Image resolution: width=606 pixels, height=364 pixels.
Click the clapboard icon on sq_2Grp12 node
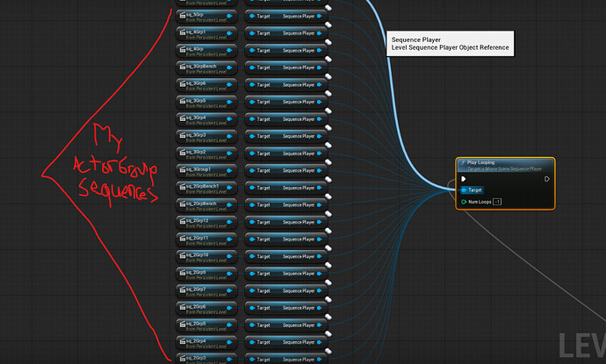183,222
